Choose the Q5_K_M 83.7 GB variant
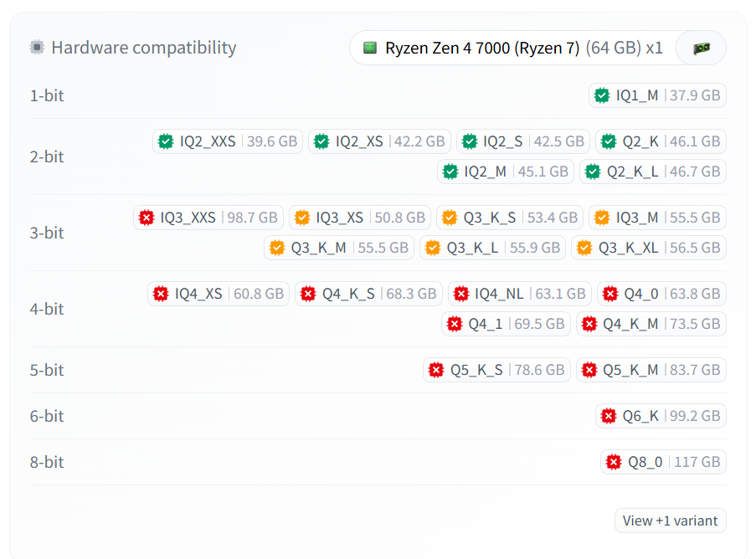This screenshot has height=559, width=756. click(x=651, y=370)
